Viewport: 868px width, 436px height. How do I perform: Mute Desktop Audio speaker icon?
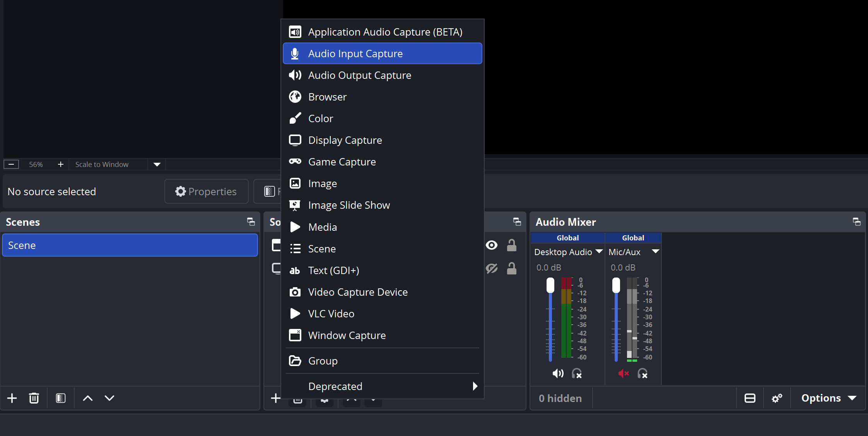point(558,373)
